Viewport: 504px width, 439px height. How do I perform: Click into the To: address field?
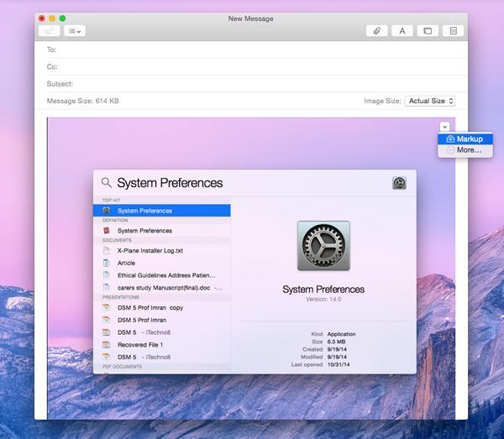(257, 50)
